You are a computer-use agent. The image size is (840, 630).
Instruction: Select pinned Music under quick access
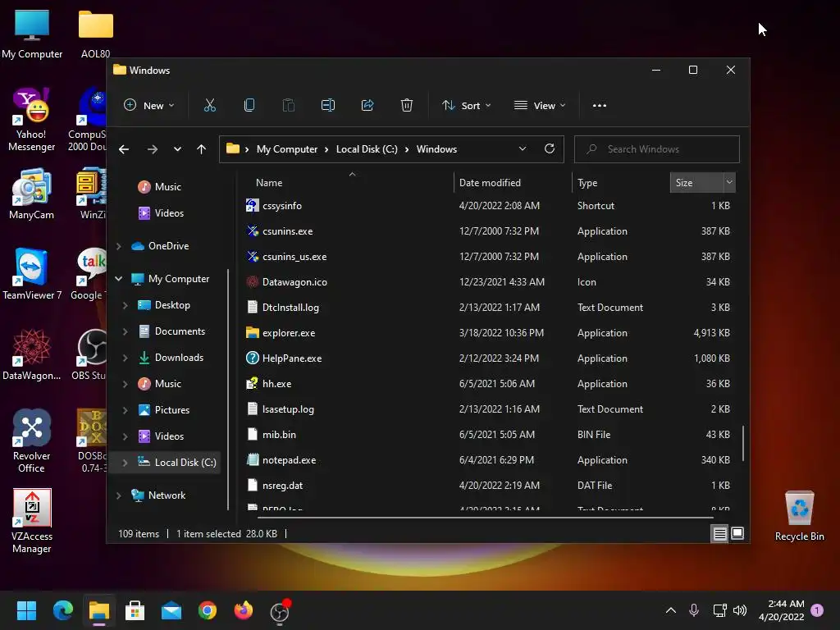tap(167, 187)
